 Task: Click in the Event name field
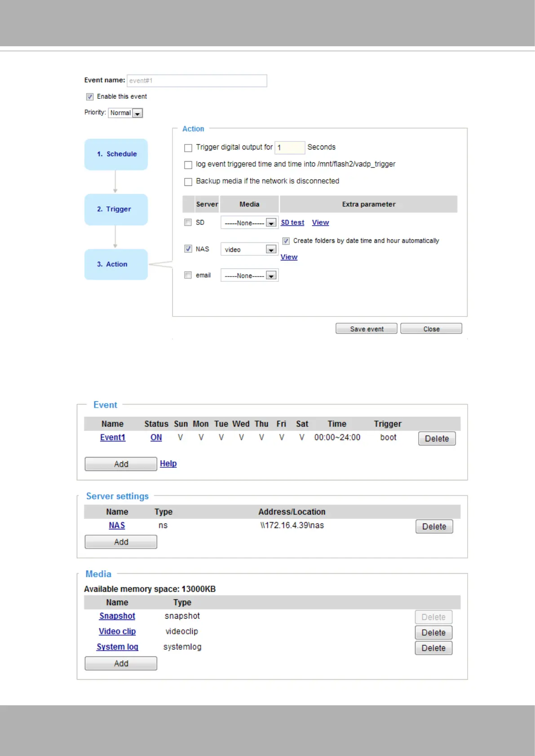coord(197,81)
